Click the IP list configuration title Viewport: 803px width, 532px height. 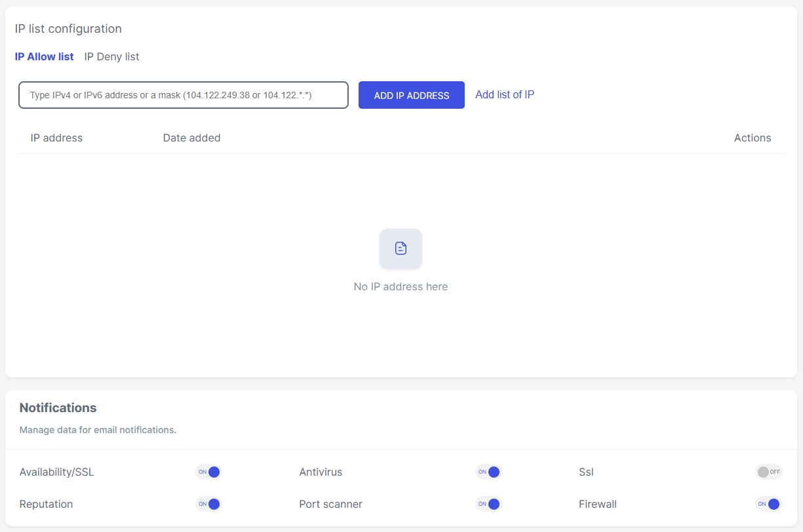[68, 29]
